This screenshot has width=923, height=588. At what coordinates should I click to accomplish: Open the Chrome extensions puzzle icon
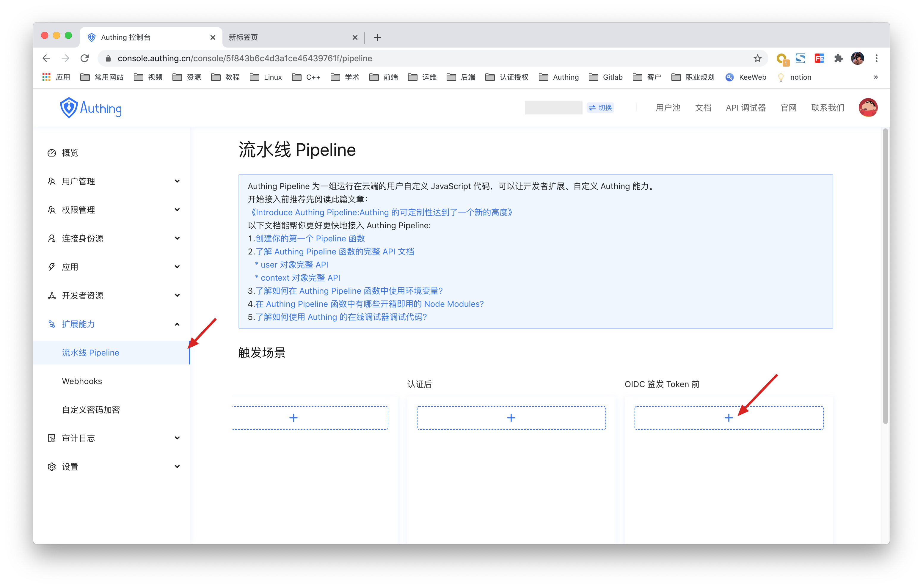pyautogui.click(x=838, y=58)
